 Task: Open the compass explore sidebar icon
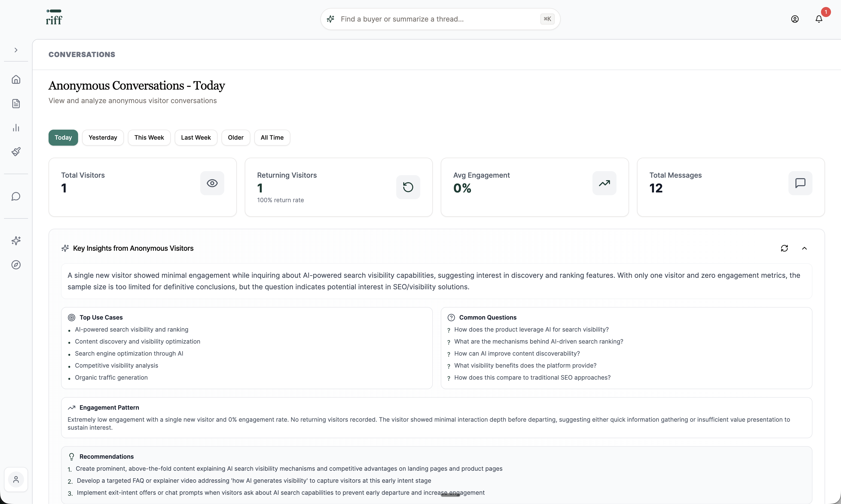tap(16, 265)
